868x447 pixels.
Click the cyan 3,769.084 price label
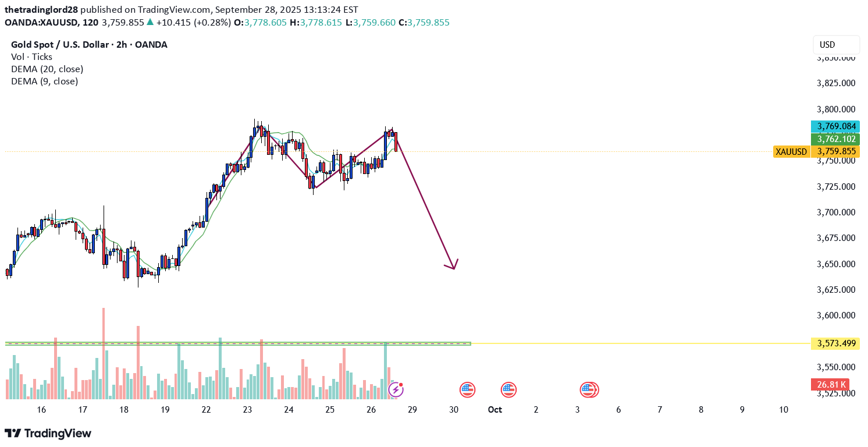(836, 126)
